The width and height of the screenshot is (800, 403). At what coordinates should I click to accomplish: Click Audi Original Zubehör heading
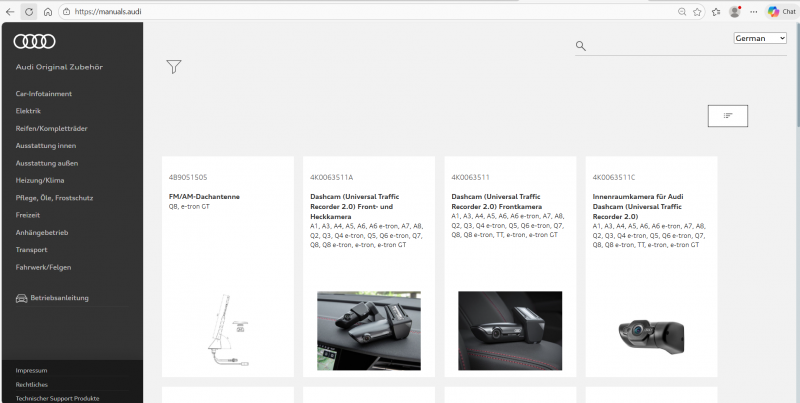point(59,67)
